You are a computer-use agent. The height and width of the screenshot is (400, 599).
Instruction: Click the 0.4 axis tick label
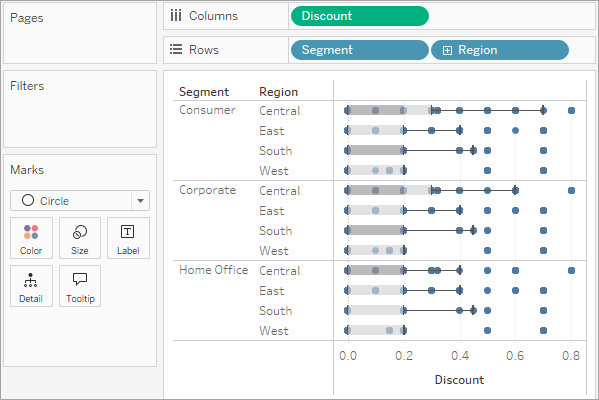[x=460, y=356]
